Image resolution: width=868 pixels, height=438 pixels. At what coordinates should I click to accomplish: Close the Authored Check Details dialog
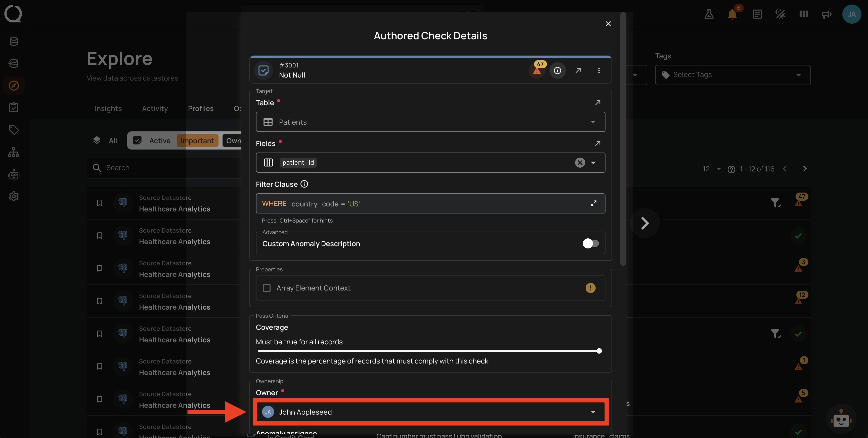coord(608,24)
